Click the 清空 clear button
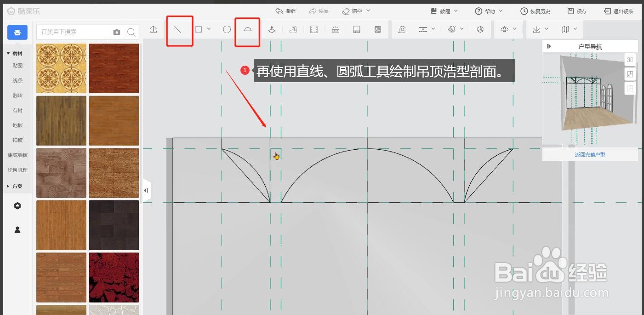The width and height of the screenshot is (644, 315). tap(352, 11)
